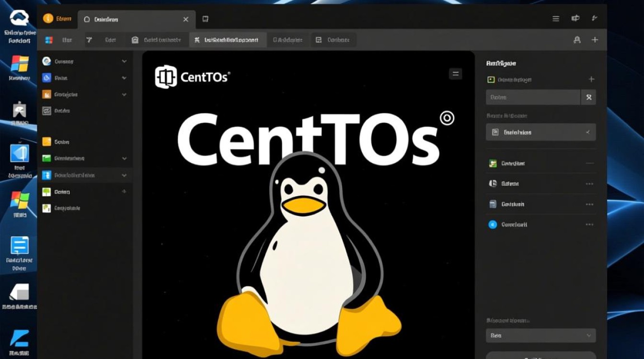Select the right panel list item with the blue circle icon
Image resolution: width=644 pixels, height=359 pixels.
[508, 224]
